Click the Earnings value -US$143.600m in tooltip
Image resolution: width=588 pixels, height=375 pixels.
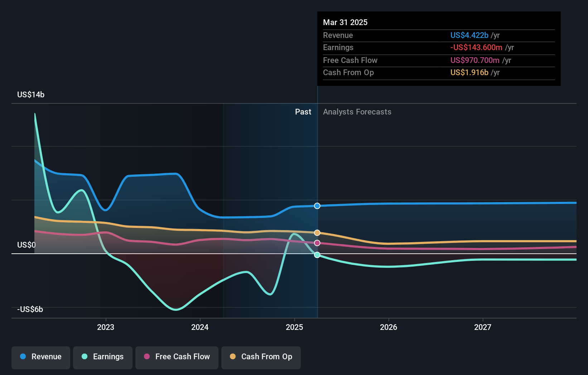[476, 48]
